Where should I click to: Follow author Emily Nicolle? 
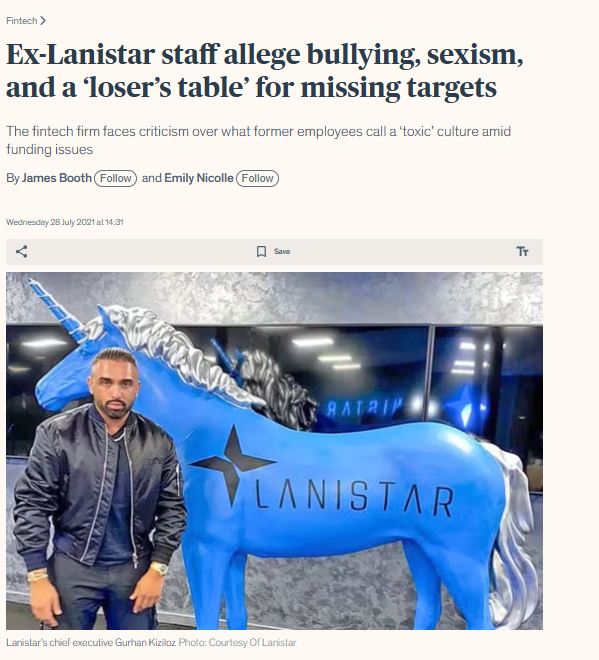(258, 178)
